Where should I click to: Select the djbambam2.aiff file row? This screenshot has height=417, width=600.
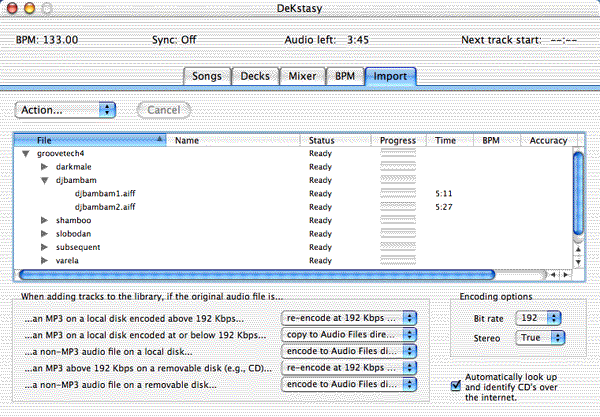(x=293, y=207)
